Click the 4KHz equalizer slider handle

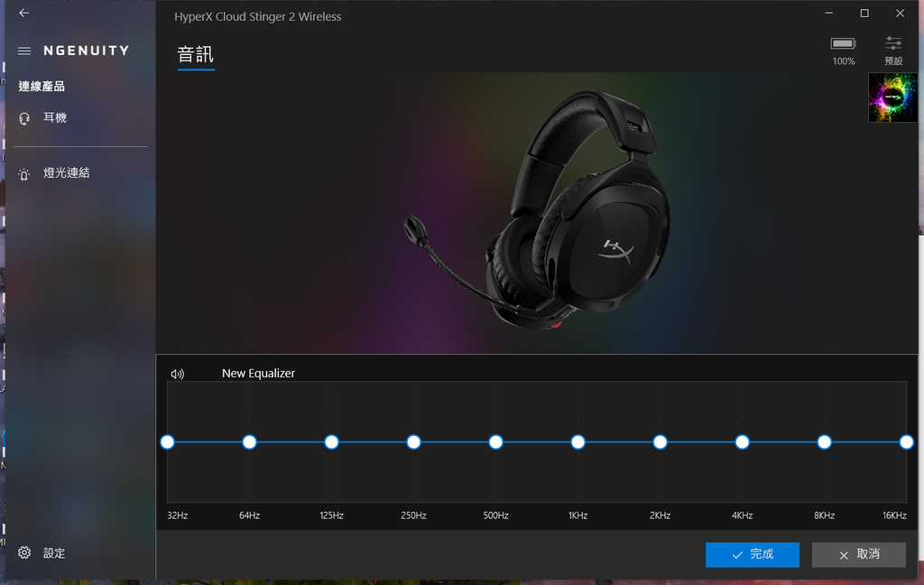742,442
